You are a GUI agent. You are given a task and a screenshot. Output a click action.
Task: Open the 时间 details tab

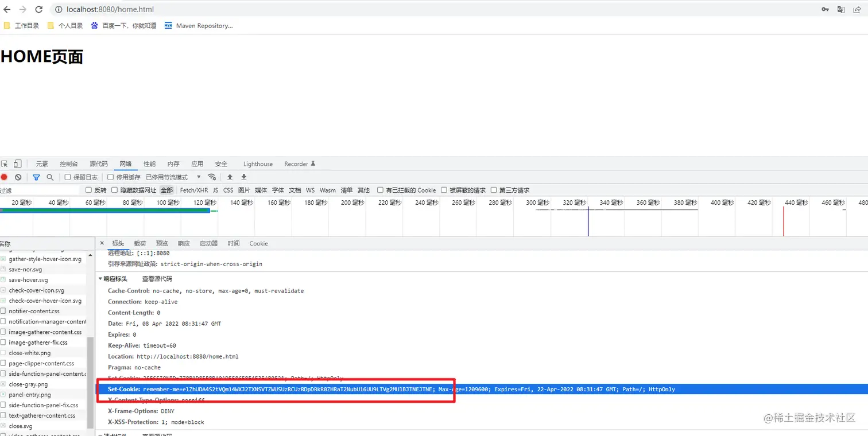[234, 243]
